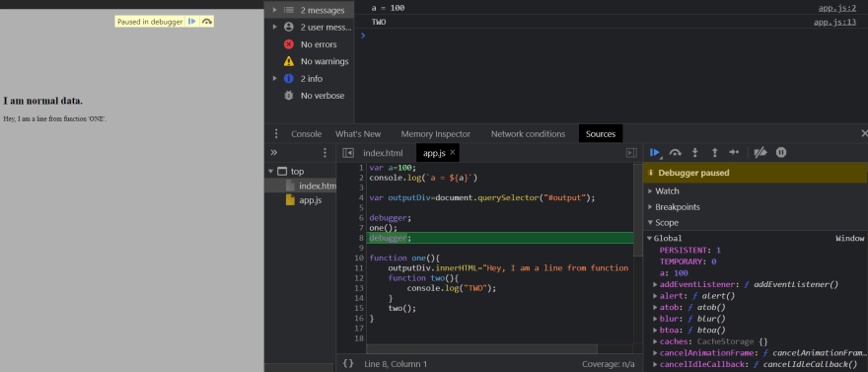
Task: Select app.js in file tree
Action: click(x=310, y=200)
